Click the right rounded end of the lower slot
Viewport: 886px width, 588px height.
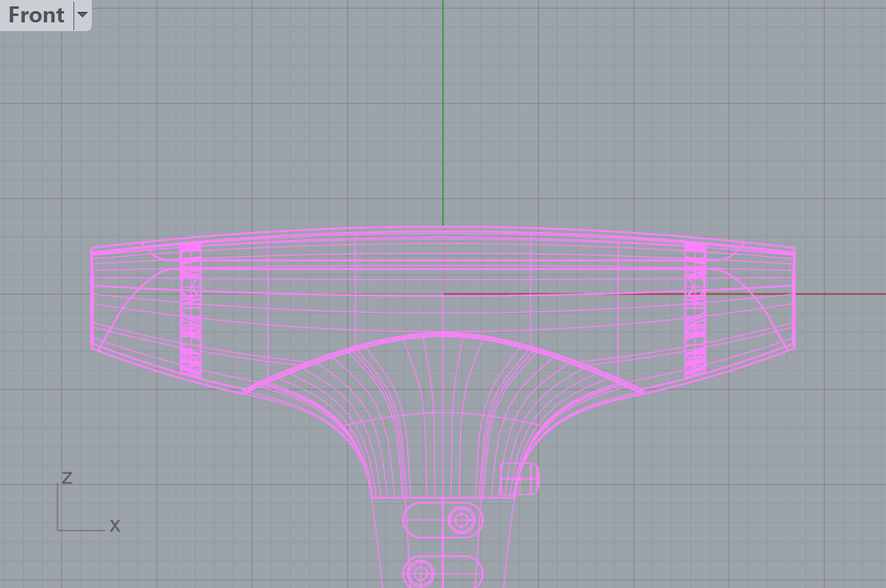coord(480,571)
